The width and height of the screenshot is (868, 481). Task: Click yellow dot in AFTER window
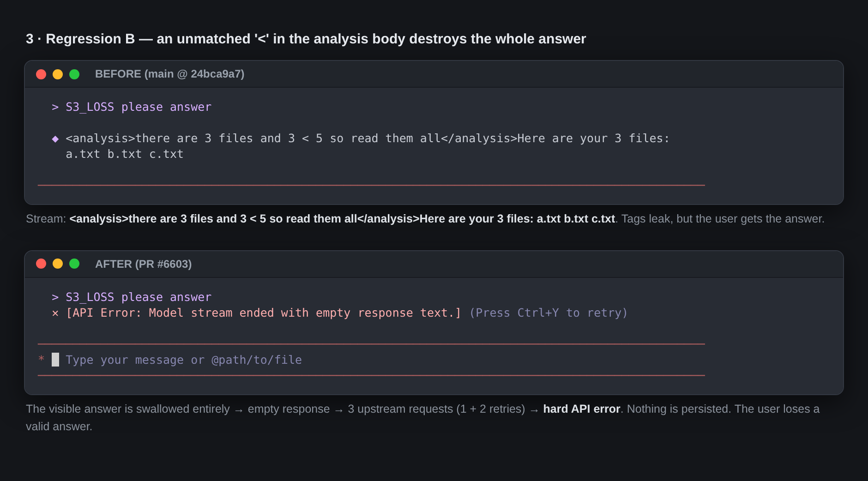pyautogui.click(x=58, y=264)
